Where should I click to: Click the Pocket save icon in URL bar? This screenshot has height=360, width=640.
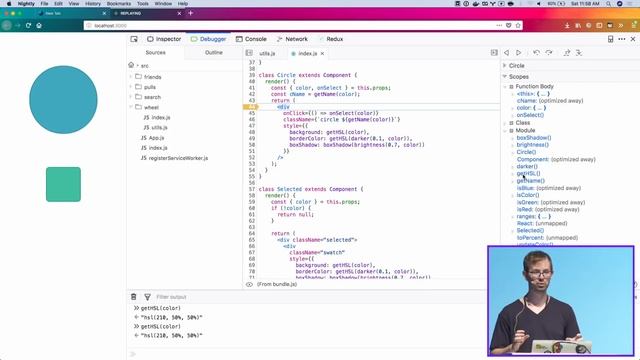click(509, 25)
